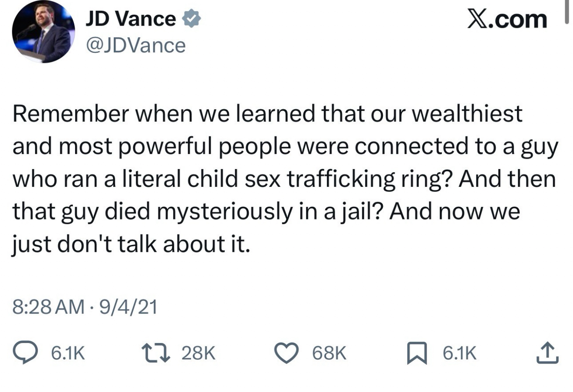Click the 6.1K reply count

click(x=68, y=353)
